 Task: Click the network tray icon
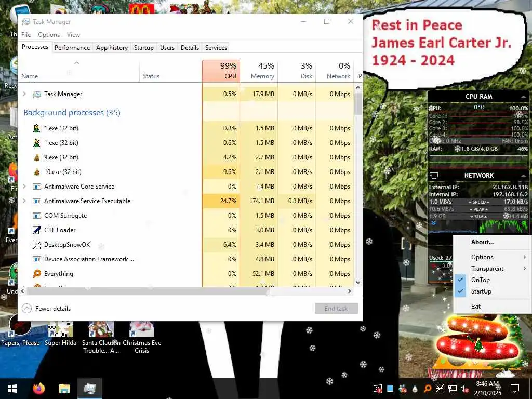pyautogui.click(x=453, y=389)
